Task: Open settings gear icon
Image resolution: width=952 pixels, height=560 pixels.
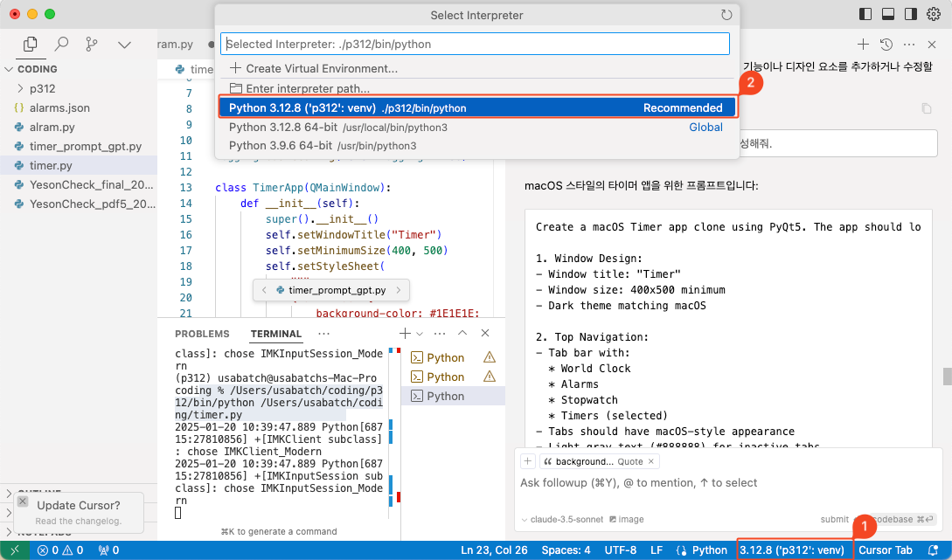Action: pos(933,14)
